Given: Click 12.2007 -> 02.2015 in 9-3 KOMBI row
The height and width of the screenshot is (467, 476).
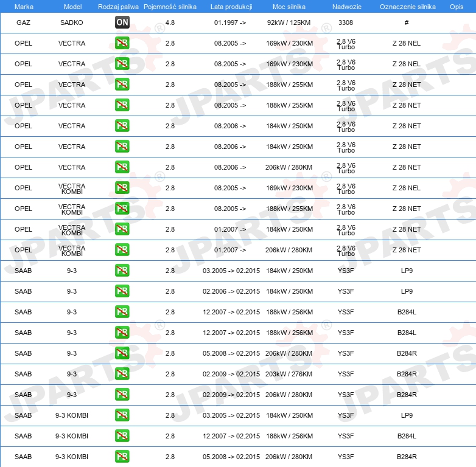Looking at the screenshot, I should (231, 436).
